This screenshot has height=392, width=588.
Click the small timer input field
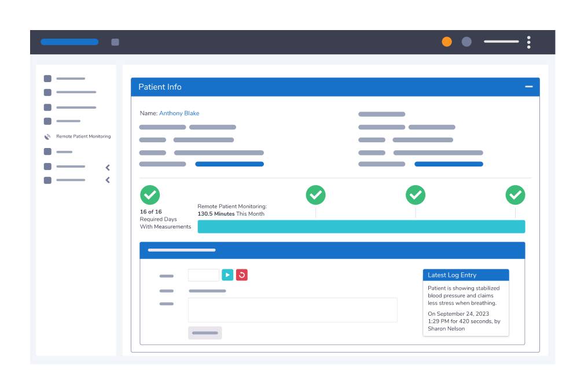[x=203, y=275]
